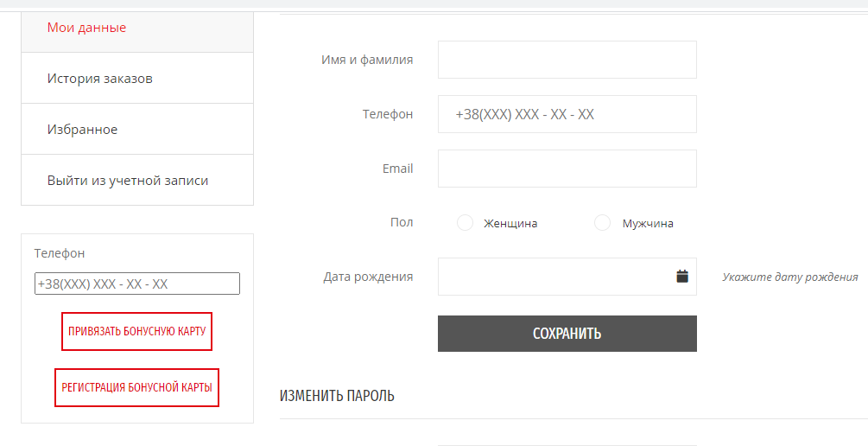Click the "Пол" field label
Viewport: 868px width, 446px height.
(x=402, y=222)
